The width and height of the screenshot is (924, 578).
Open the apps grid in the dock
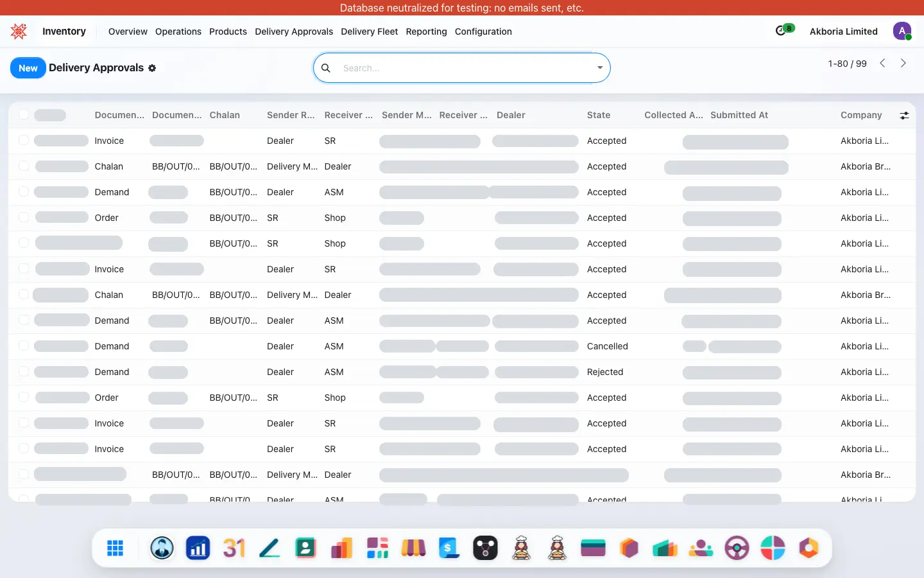click(116, 548)
